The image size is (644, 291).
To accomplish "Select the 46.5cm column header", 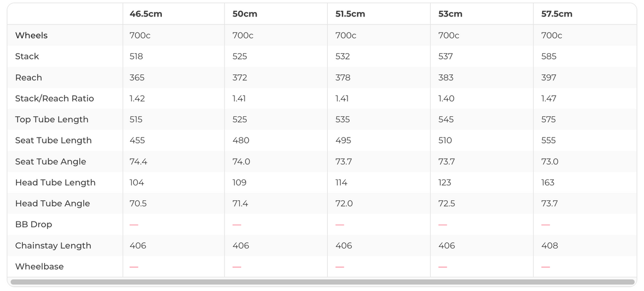I will pos(146,14).
